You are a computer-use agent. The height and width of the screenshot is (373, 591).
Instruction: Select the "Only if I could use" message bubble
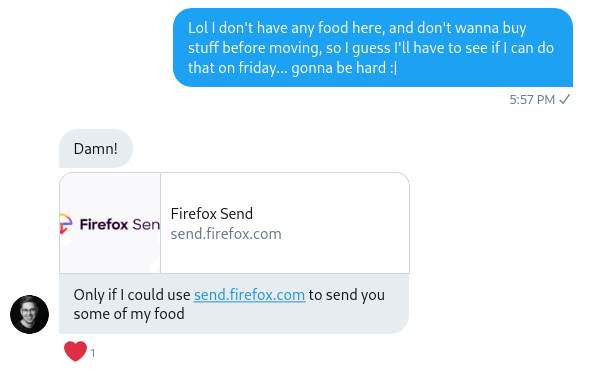click(x=234, y=304)
